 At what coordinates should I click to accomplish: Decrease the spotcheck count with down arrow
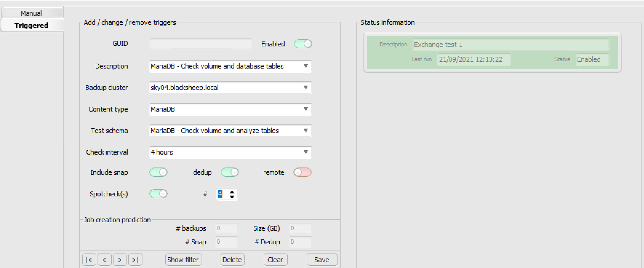pos(232,197)
